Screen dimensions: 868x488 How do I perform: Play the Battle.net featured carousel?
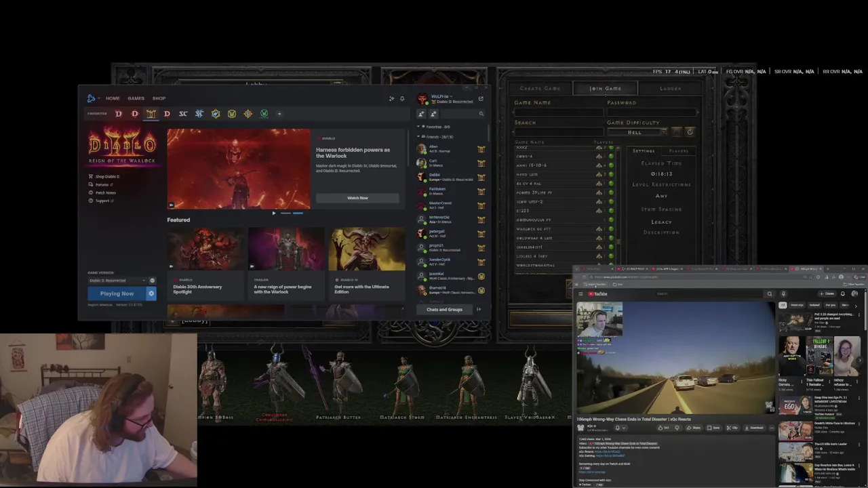pos(274,213)
